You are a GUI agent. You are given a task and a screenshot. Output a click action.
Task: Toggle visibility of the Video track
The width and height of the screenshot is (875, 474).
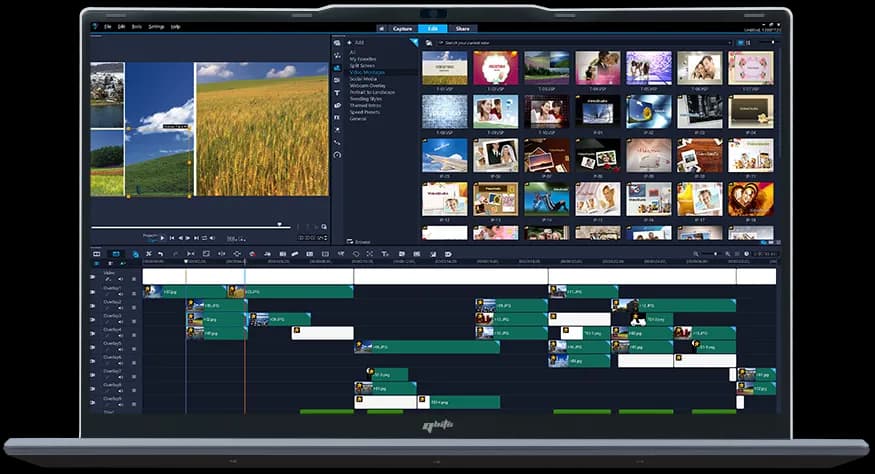[93, 277]
